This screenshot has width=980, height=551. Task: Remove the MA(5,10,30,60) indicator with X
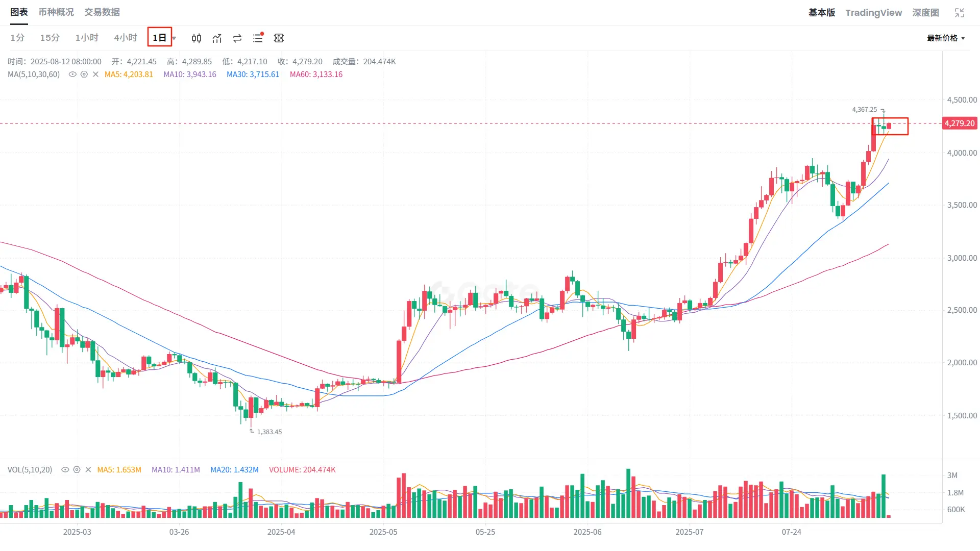pyautogui.click(x=95, y=74)
